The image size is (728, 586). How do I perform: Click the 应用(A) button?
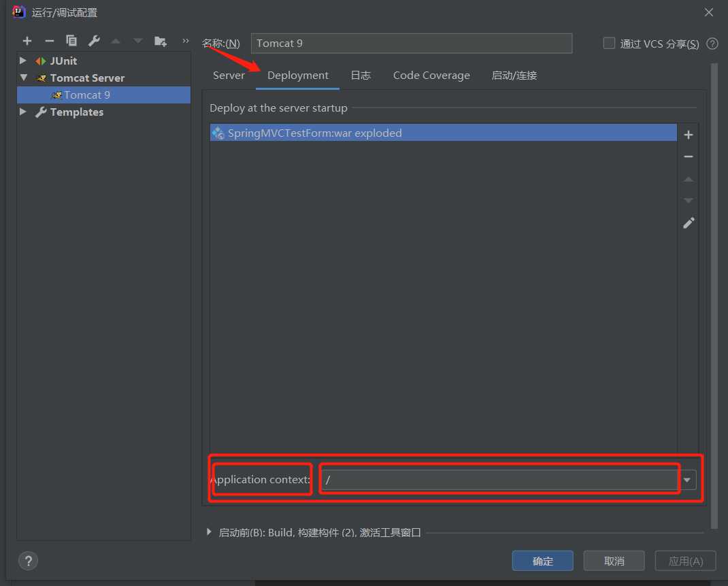click(685, 561)
